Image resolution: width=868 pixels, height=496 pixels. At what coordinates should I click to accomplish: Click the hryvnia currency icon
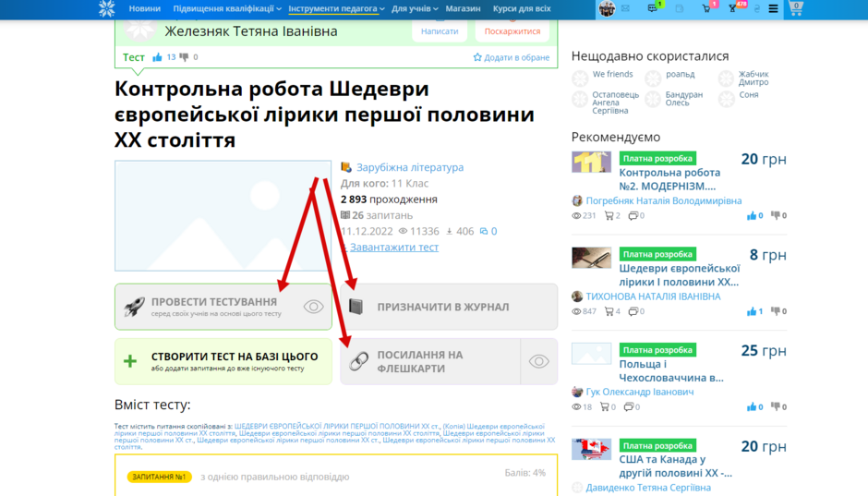[x=757, y=8]
